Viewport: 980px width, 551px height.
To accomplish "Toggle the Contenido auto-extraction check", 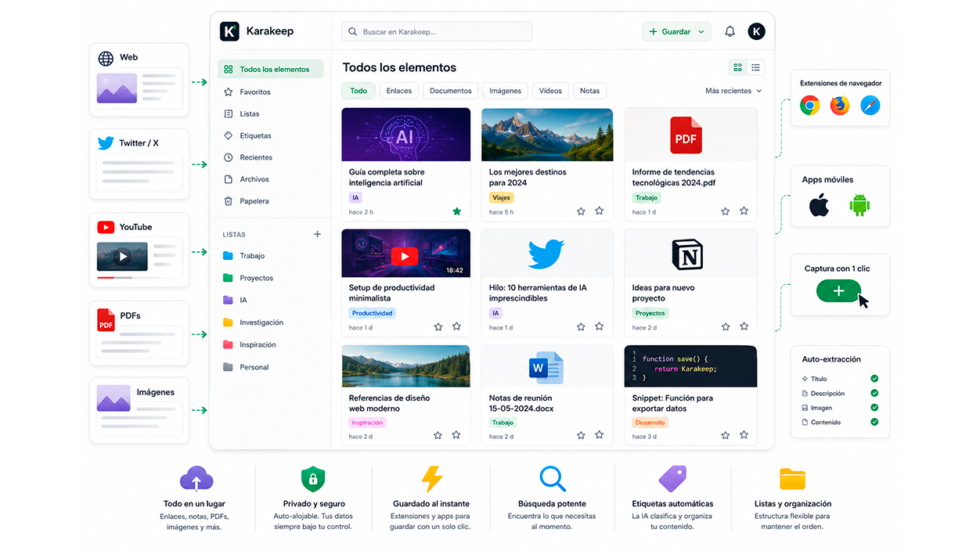I will pos(874,422).
